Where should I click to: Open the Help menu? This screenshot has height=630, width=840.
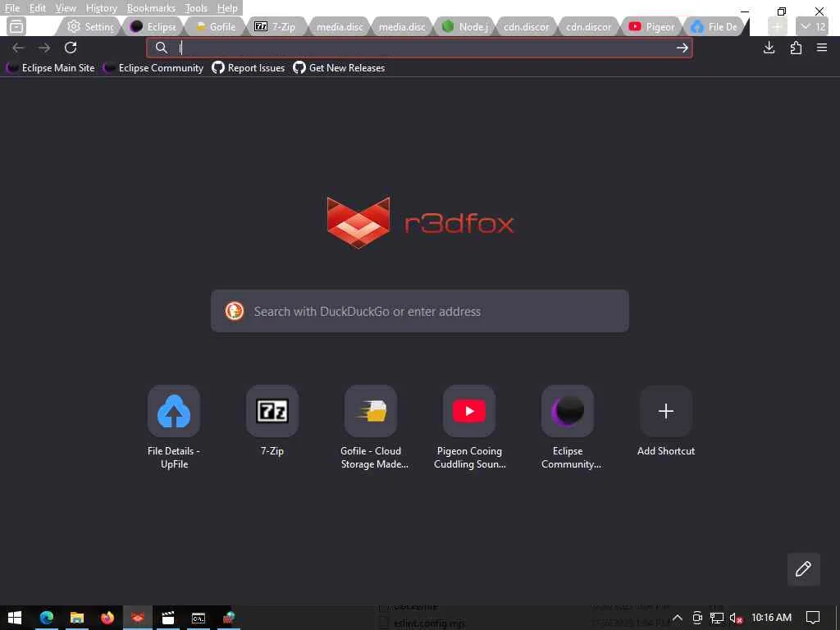[x=227, y=8]
